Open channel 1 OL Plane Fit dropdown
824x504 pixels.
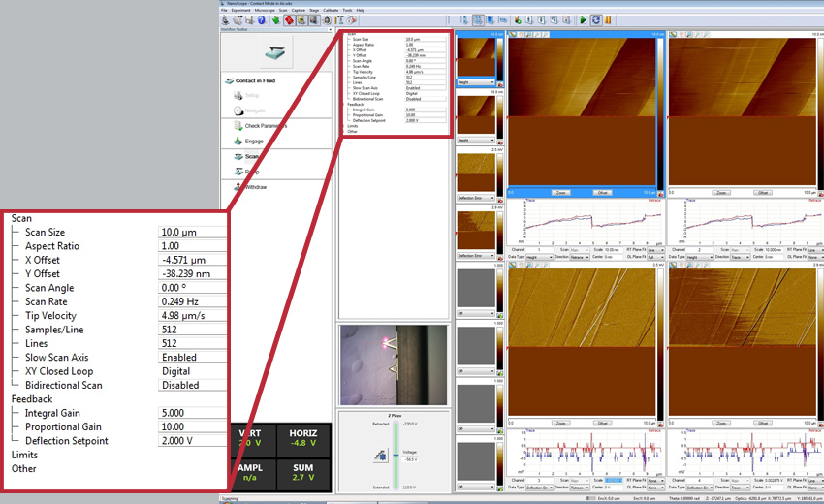[656, 257]
